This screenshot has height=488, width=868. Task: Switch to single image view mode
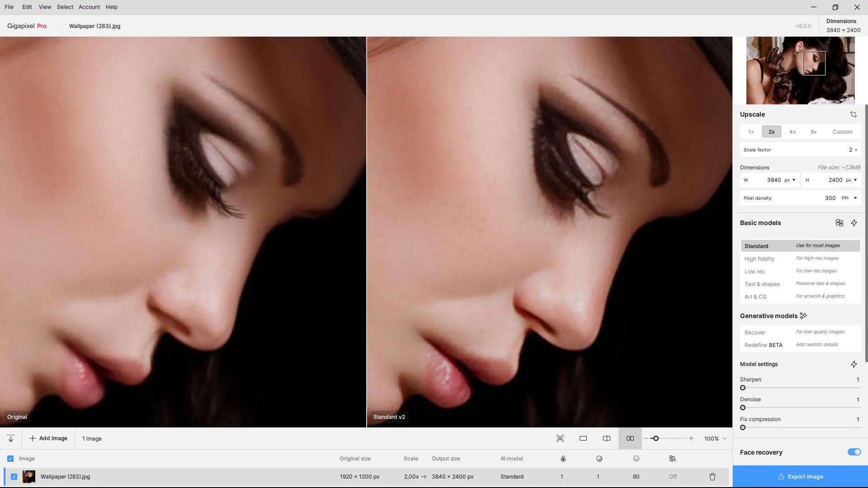point(583,438)
